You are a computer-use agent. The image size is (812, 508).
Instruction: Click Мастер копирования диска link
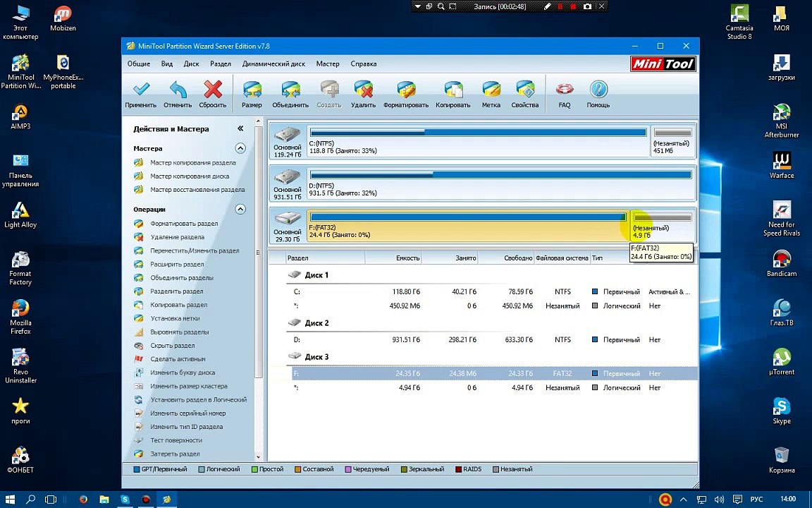190,176
